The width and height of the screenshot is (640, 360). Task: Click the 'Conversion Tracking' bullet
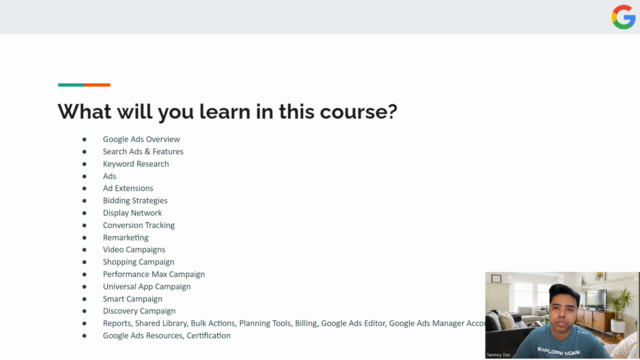138,225
